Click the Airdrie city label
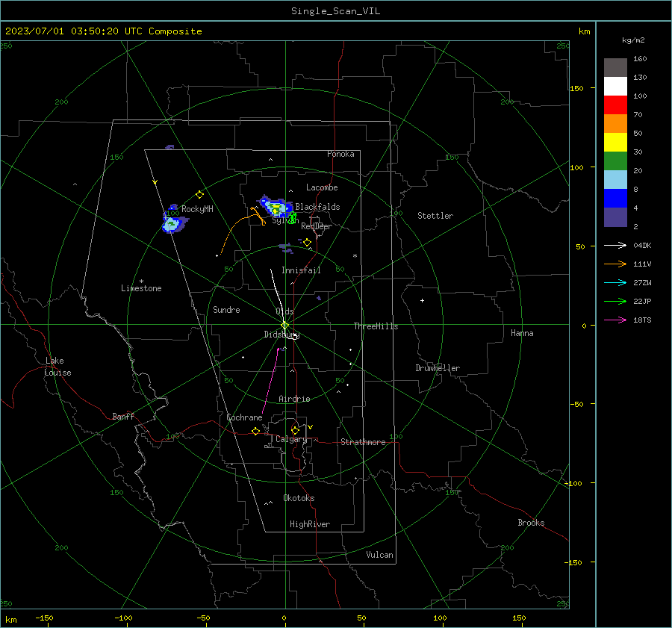Screen dimensions: 672x628 click(x=294, y=399)
